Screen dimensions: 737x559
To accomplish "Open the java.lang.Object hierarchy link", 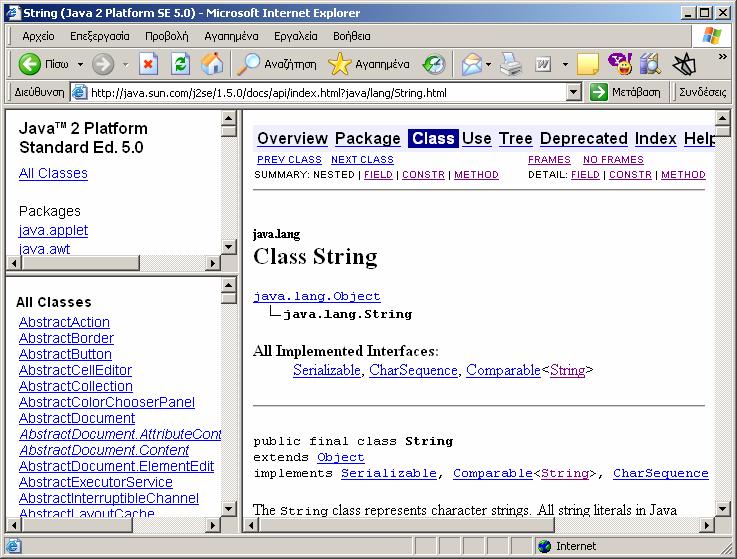I will 317,296.
